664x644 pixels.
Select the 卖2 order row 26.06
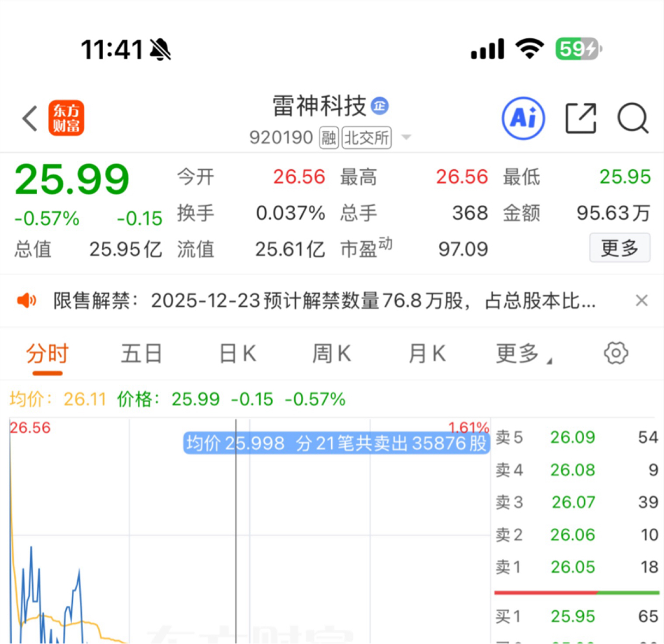click(576, 535)
